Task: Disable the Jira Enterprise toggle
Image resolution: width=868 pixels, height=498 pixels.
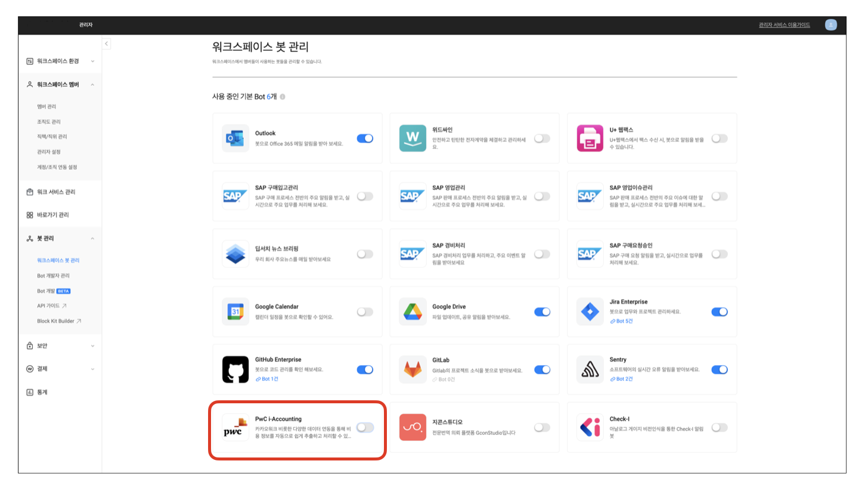Action: (x=720, y=312)
